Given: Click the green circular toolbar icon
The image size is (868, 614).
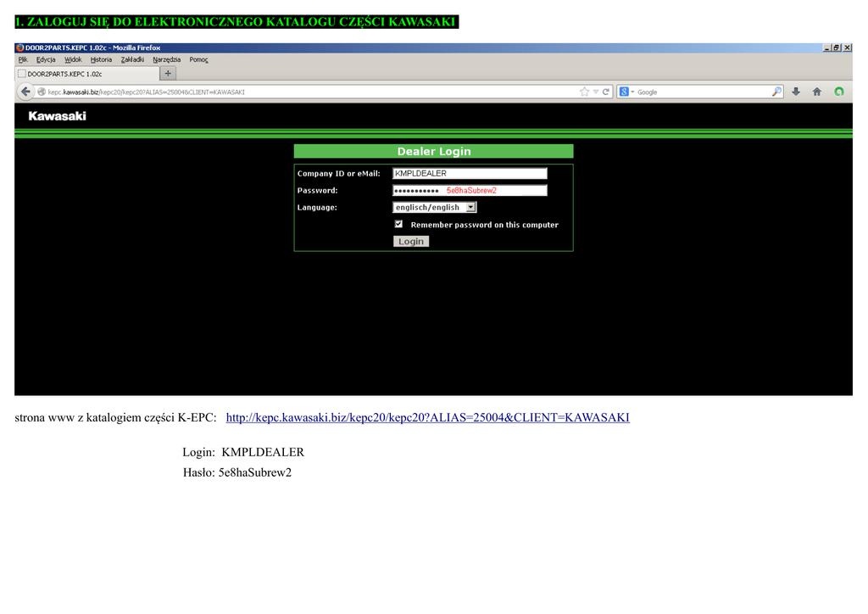Looking at the screenshot, I should 838,92.
